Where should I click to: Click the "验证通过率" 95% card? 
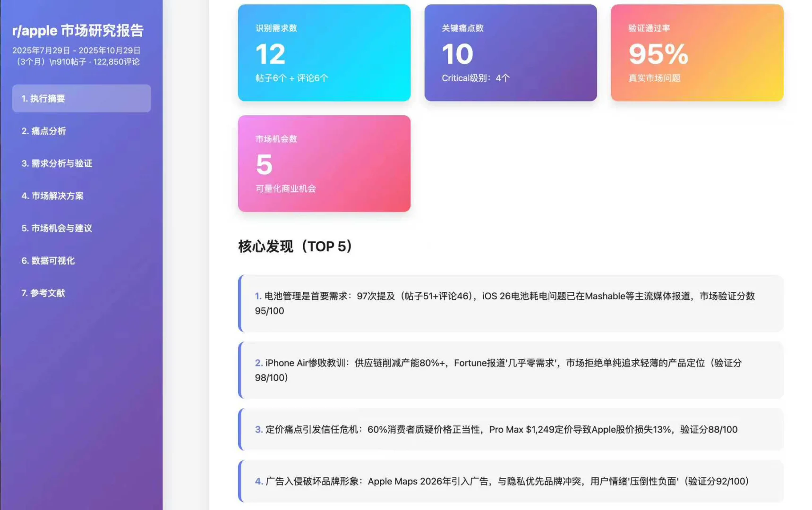697,52
